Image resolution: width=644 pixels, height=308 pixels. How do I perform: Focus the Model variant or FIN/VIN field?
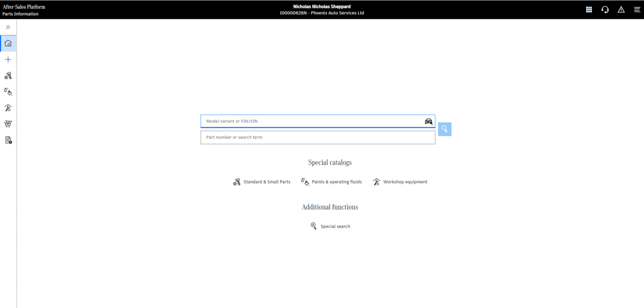tap(311, 121)
